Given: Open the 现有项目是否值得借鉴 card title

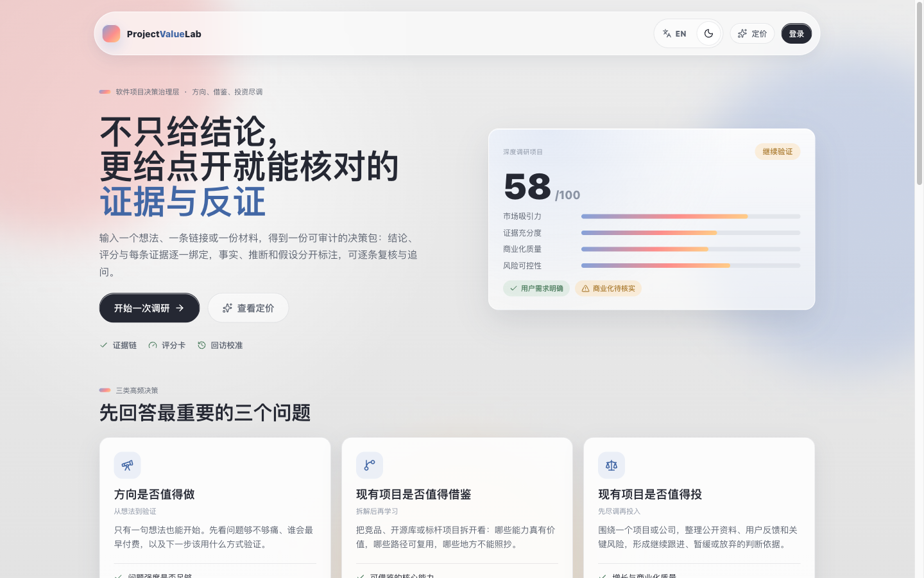Looking at the screenshot, I should coord(414,494).
